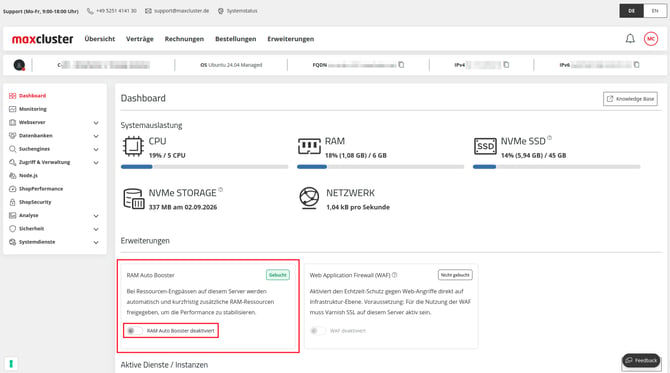Image resolution: width=670 pixels, height=373 pixels.
Task: Click the Nicht gebucht badge
Action: [455, 275]
